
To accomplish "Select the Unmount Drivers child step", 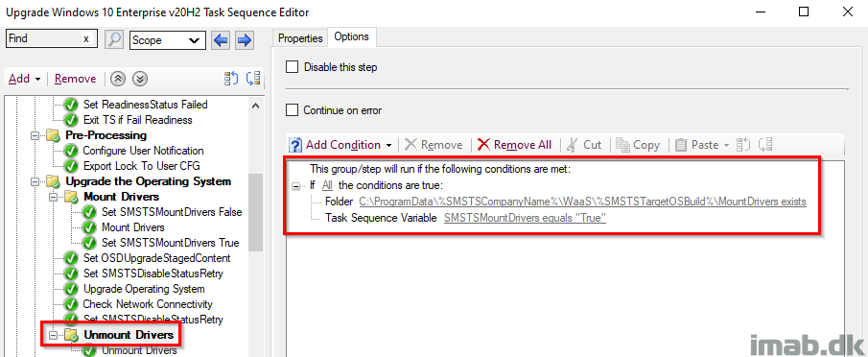I will [139, 350].
